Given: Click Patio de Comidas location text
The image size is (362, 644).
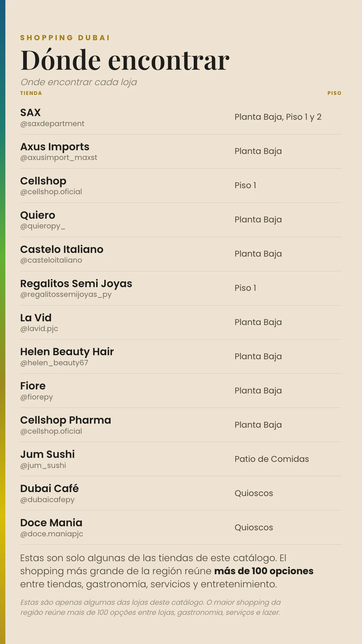Looking at the screenshot, I should pyautogui.click(x=272, y=459).
